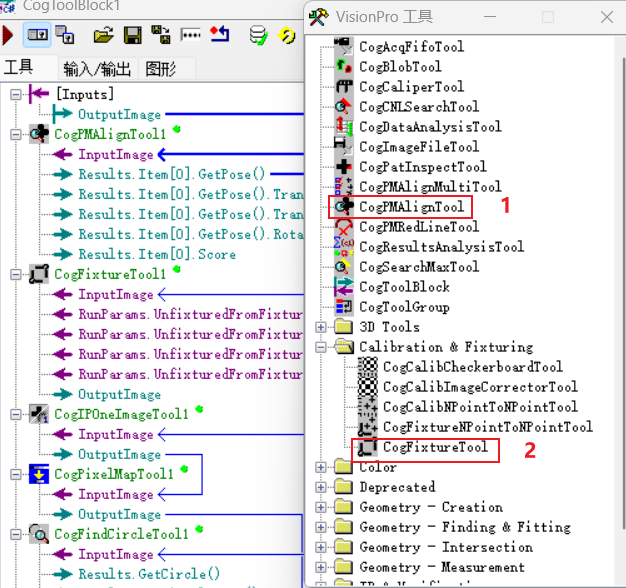
Task: Switch to the 输入/输出 tab
Action: tap(97, 69)
